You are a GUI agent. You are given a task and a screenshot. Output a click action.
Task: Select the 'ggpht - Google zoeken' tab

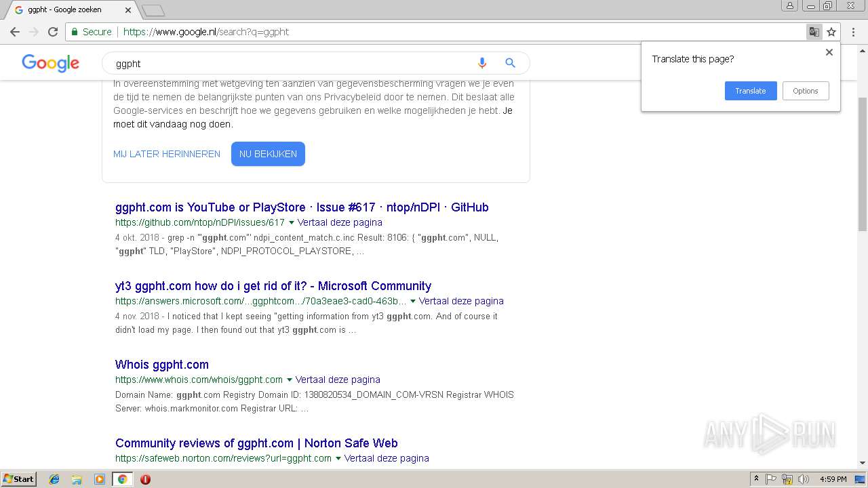tap(71, 10)
